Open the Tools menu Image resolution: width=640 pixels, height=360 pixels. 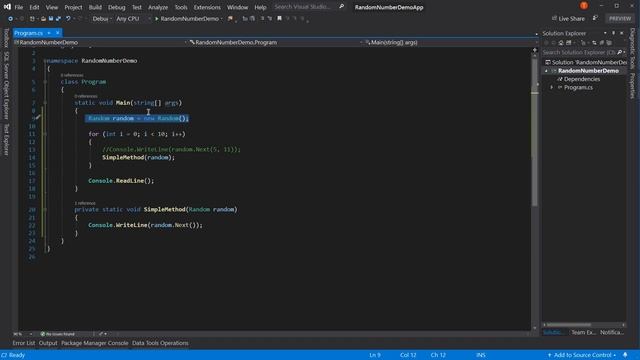(181, 7)
